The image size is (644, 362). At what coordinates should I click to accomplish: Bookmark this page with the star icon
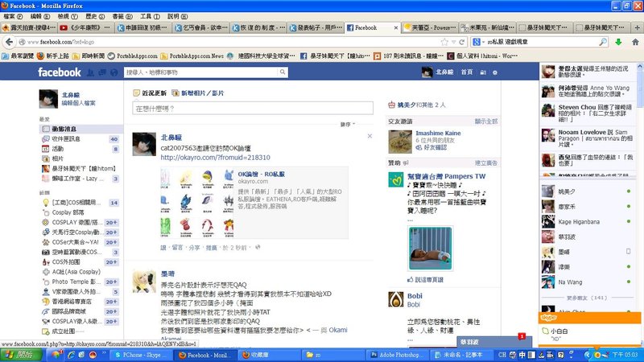click(x=444, y=42)
